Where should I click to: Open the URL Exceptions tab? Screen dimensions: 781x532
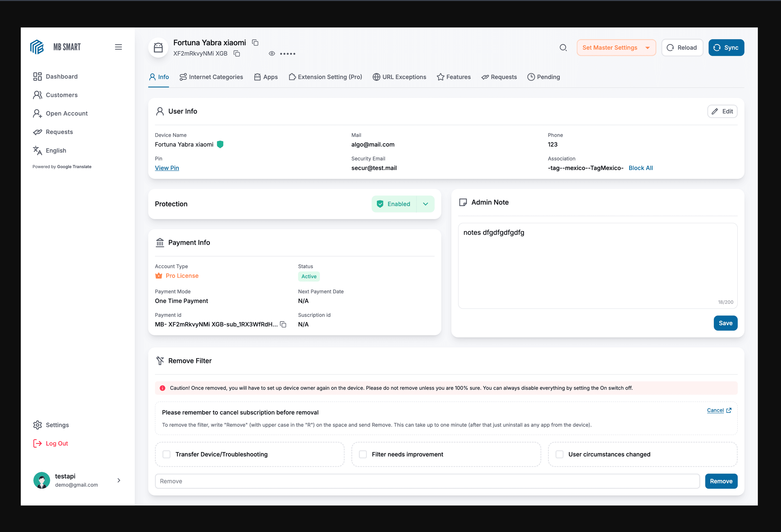(x=399, y=77)
